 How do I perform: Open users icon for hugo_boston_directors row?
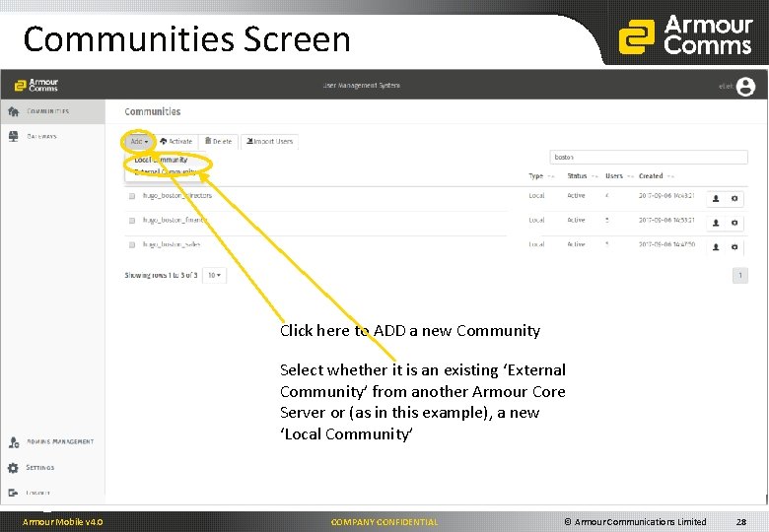coord(716,198)
